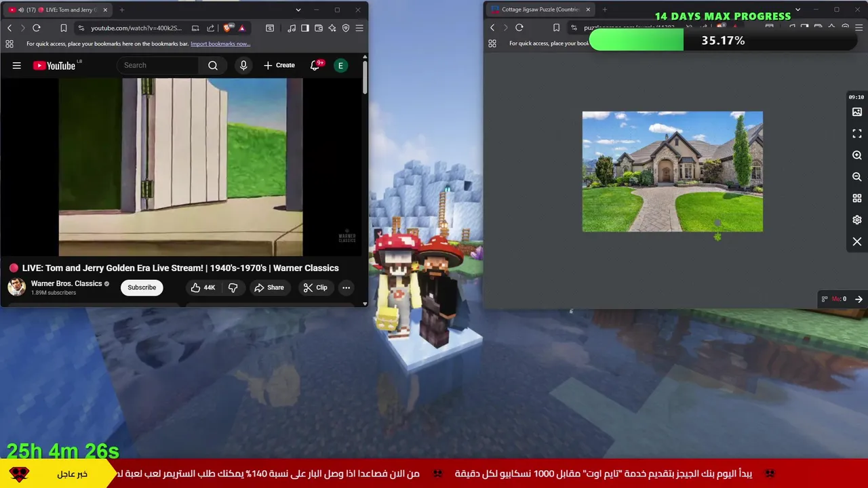The image size is (868, 488).
Task: Open a new tab in YouTube window
Action: tap(122, 9)
